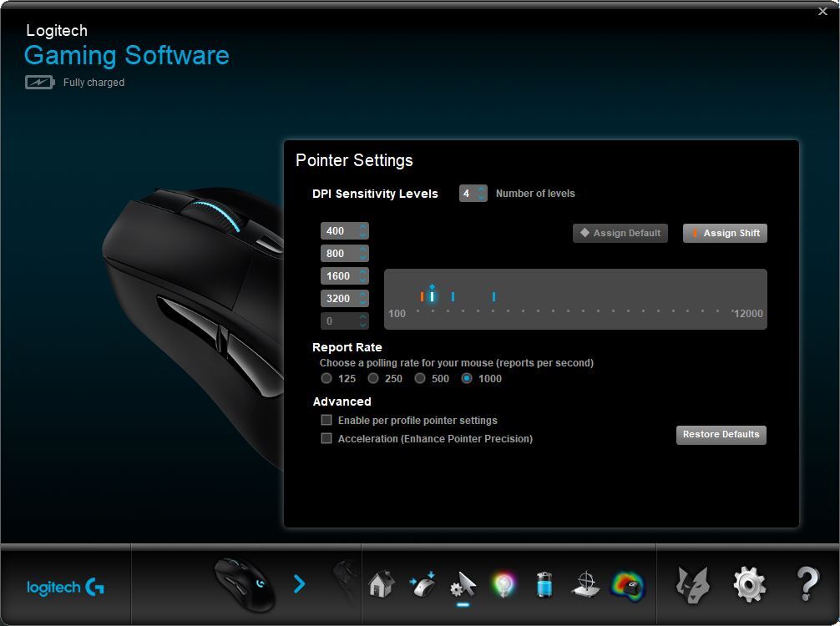Open the surface tuning tool
The width and height of the screenshot is (840, 626).
[585, 584]
